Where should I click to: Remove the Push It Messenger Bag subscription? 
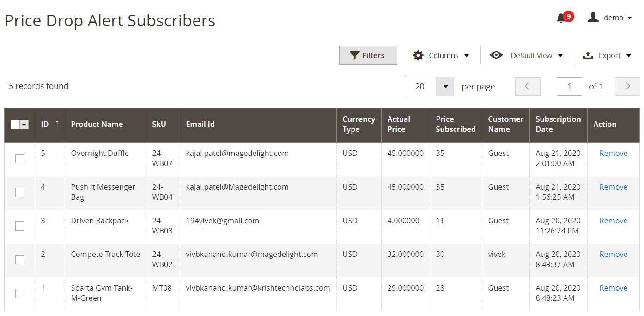coord(613,187)
